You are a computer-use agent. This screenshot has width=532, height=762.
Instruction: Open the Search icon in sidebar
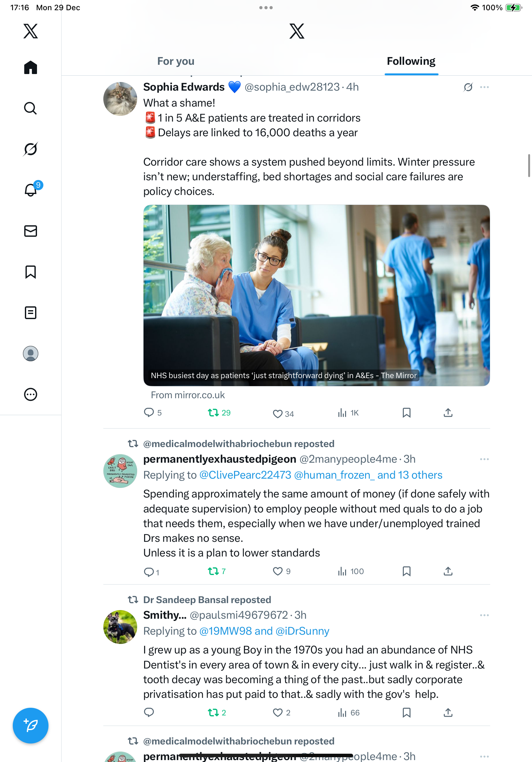coord(31,108)
